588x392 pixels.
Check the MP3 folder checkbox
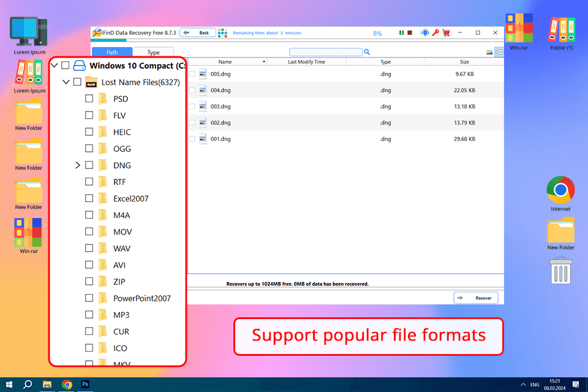[x=89, y=314]
